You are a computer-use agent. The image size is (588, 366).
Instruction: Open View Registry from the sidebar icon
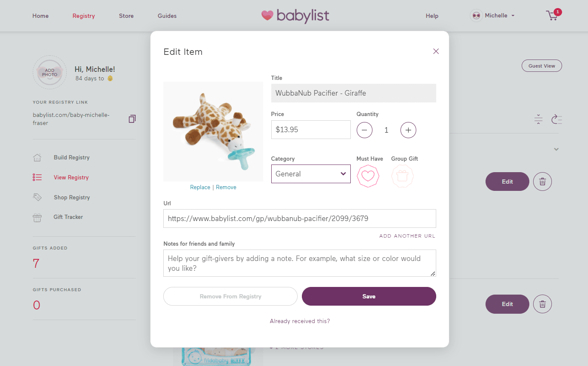[x=37, y=177]
